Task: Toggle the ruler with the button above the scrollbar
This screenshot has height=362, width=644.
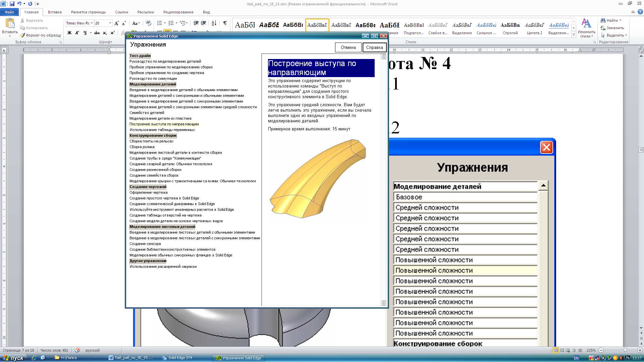Action: click(x=641, y=51)
